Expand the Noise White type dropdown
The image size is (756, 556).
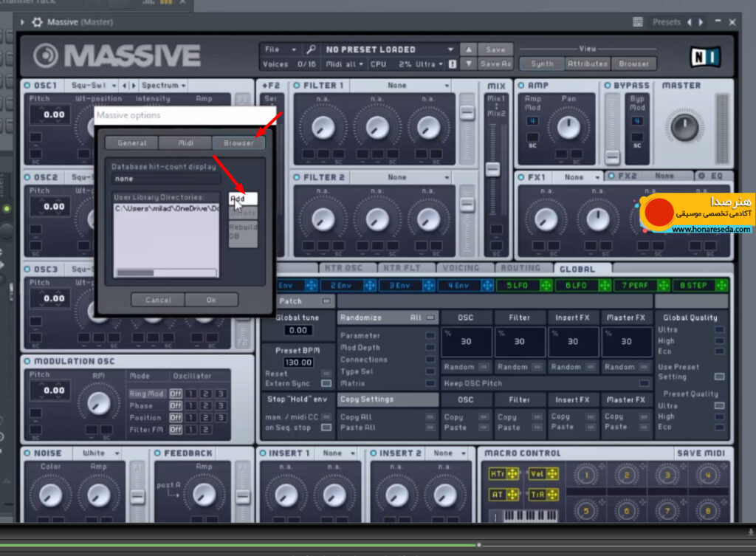click(98, 453)
